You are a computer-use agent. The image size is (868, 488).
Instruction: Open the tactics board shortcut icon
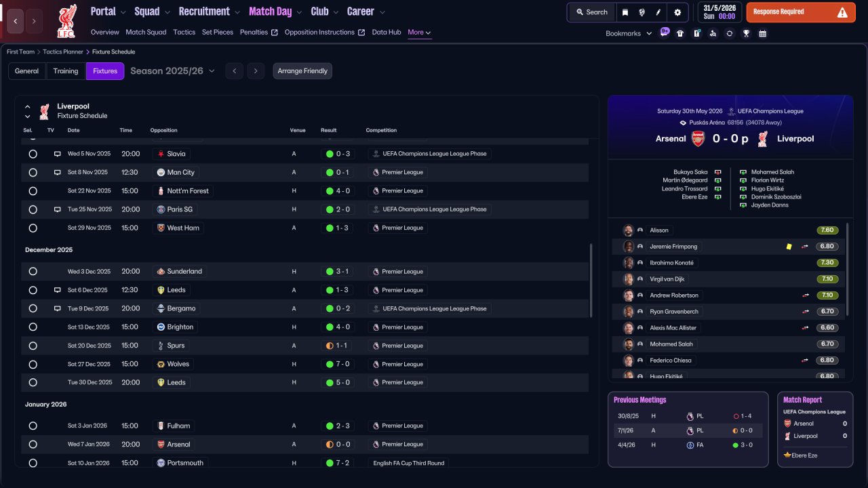point(696,33)
